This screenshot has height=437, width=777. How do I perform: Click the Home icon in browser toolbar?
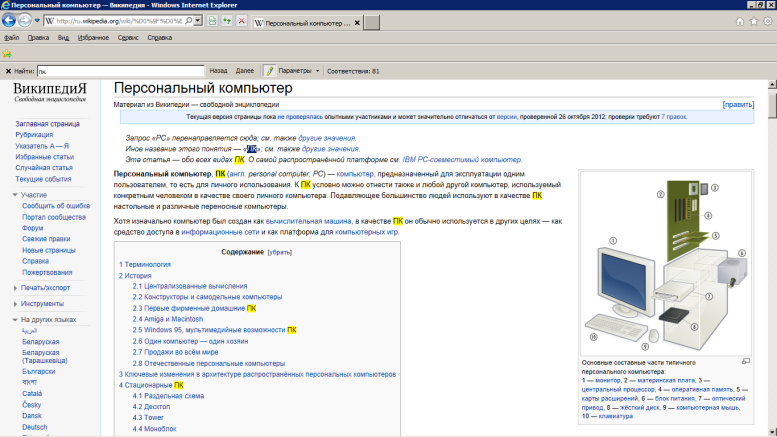(740, 21)
